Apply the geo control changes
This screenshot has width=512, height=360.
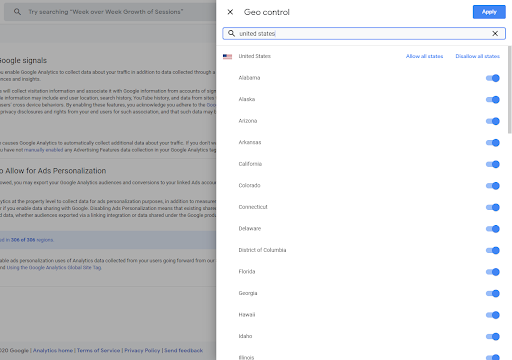click(x=489, y=12)
